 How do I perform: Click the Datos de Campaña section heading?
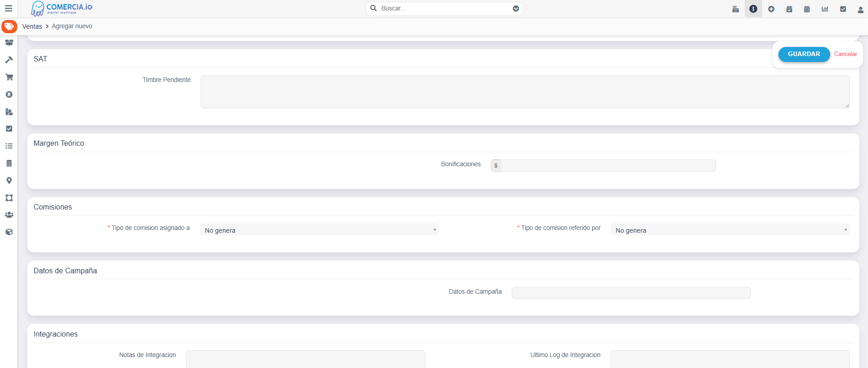65,271
